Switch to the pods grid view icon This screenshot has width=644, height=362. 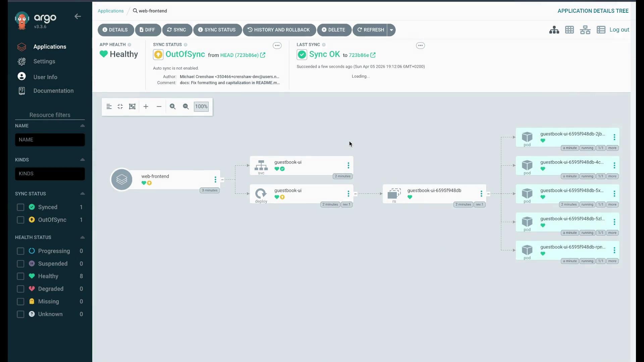click(570, 30)
